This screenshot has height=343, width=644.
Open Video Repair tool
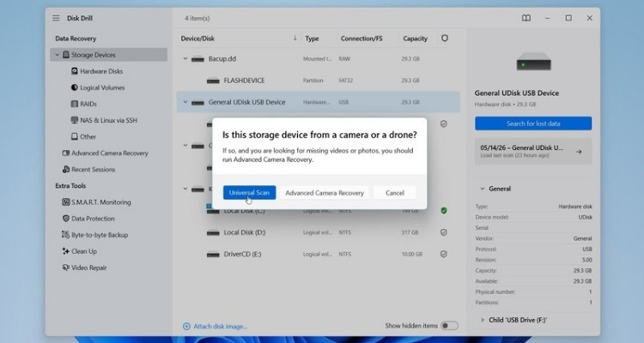(x=89, y=268)
